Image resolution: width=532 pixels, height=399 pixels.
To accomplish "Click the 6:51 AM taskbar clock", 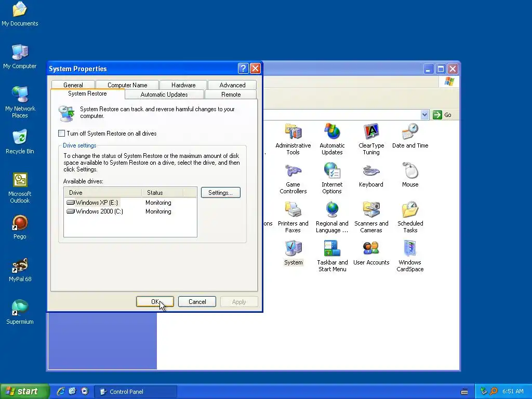I will [x=513, y=391].
